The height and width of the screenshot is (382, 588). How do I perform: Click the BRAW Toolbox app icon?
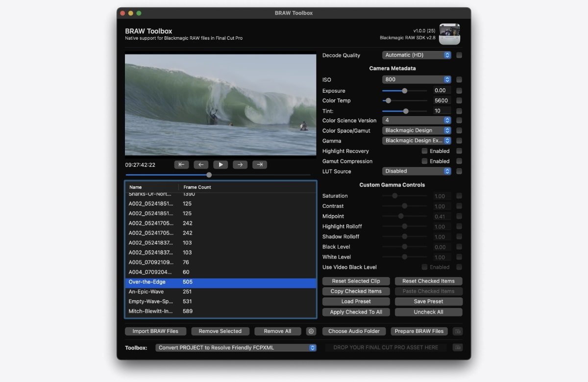[449, 34]
